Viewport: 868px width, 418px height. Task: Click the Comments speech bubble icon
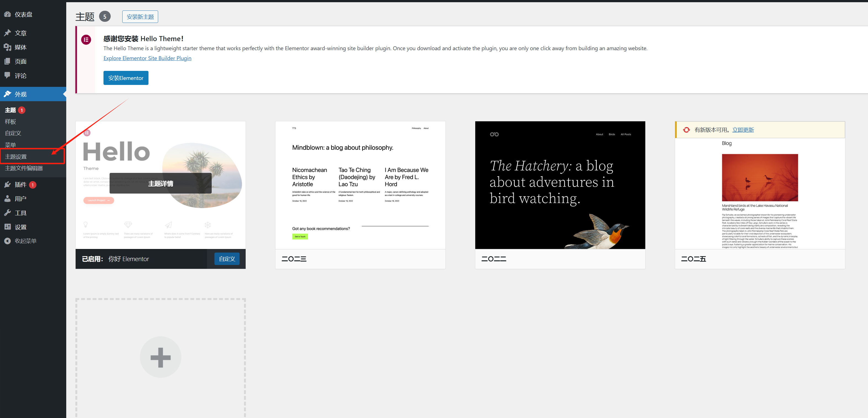(7, 75)
